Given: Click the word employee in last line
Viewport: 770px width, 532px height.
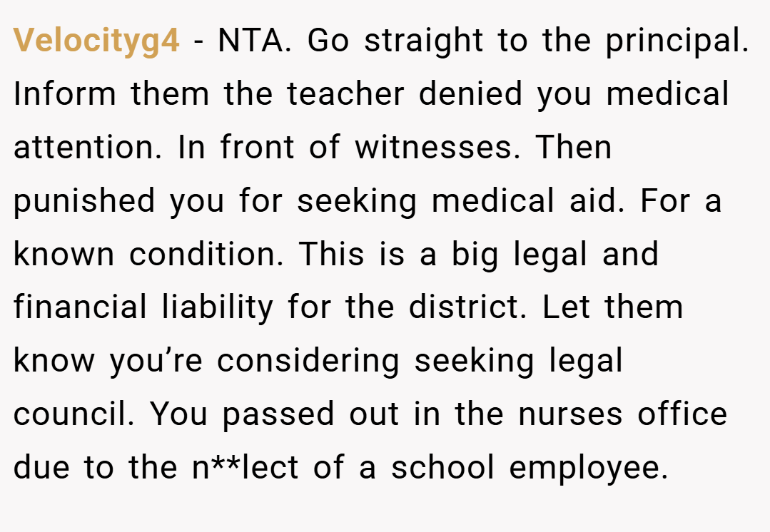Looking at the screenshot, I should pyautogui.click(x=589, y=469).
